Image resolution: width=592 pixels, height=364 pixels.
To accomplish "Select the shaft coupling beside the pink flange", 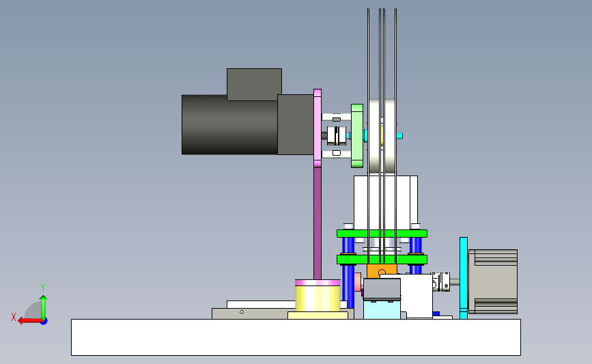I will point(337,135).
